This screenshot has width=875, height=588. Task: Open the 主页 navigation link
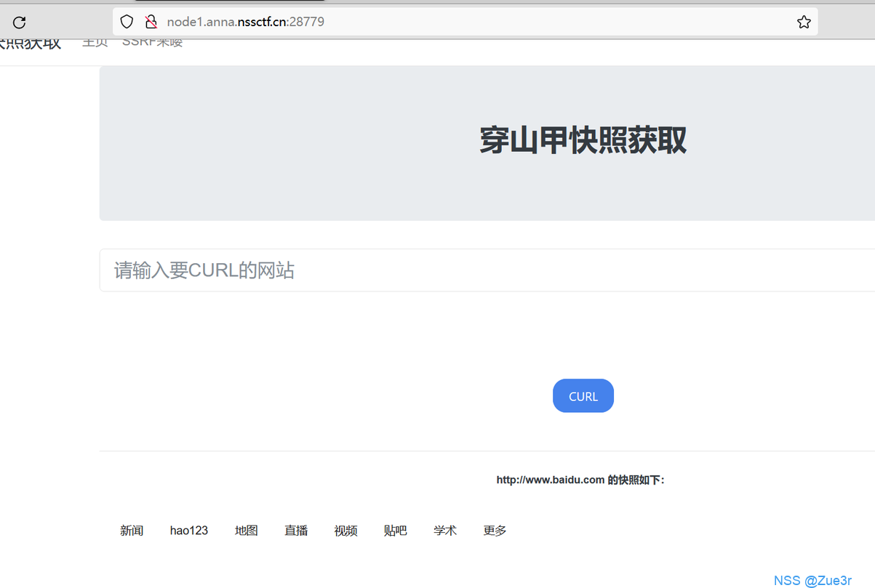95,43
